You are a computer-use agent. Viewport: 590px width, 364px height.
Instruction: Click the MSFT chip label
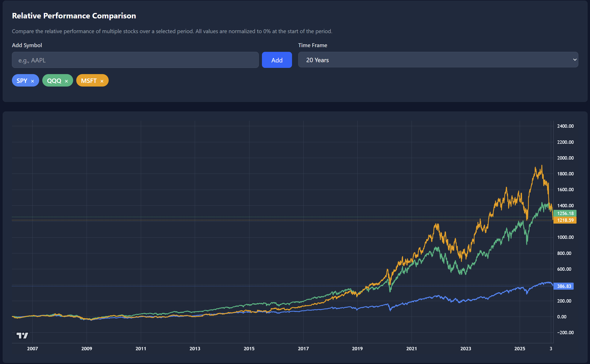click(89, 81)
